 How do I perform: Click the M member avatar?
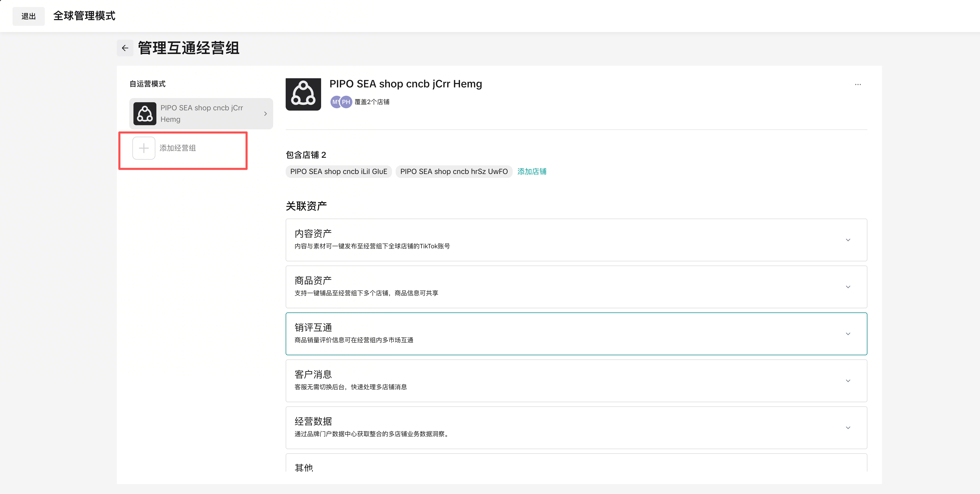coord(335,102)
